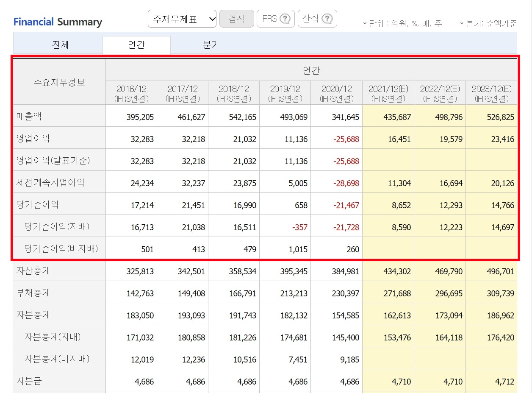532x393 pixels.
Task: Click the 2019/12 column header
Action: 285,93
